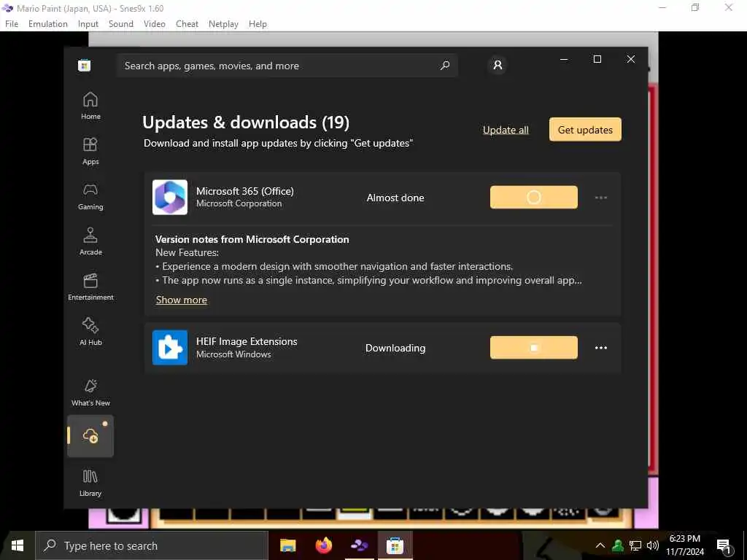Click the green user tray icon
Viewport: 747px width, 560px height.
click(618, 545)
